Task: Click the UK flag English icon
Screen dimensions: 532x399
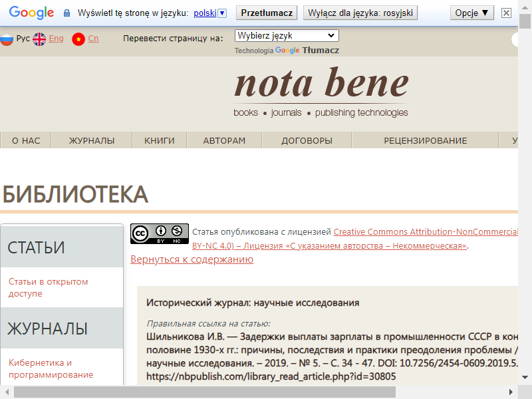Action: pos(39,39)
